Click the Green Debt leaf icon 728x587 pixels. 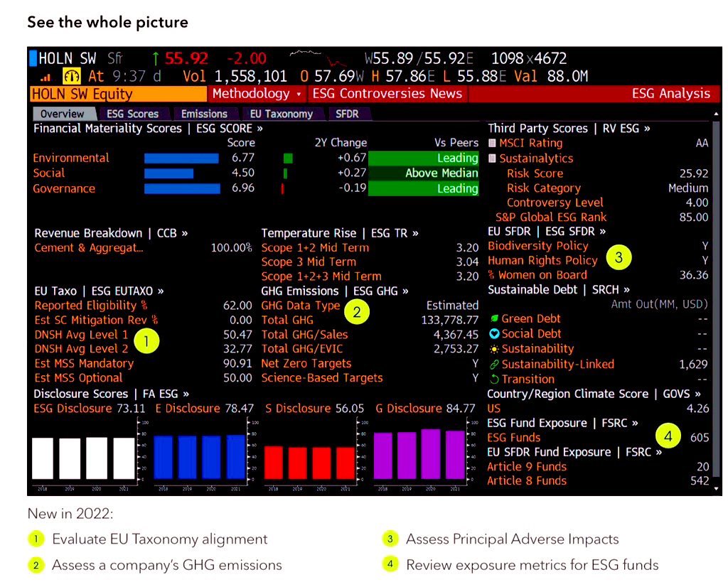pos(495,319)
